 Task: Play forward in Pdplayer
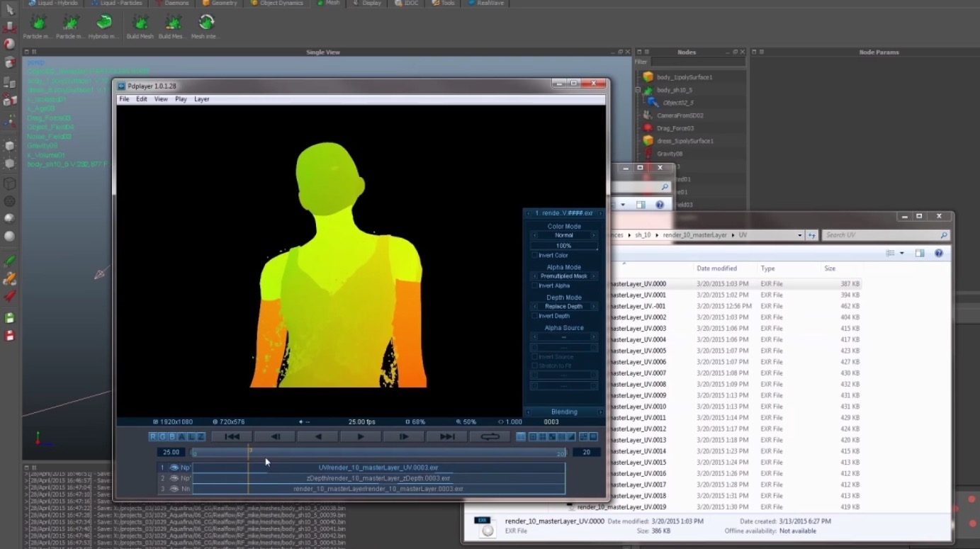[361, 437]
